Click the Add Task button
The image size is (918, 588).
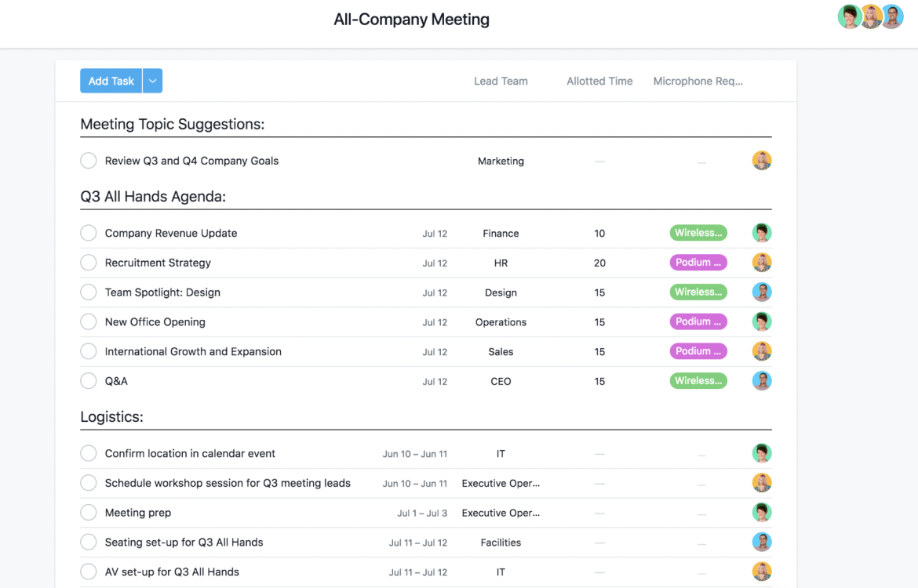click(x=111, y=81)
